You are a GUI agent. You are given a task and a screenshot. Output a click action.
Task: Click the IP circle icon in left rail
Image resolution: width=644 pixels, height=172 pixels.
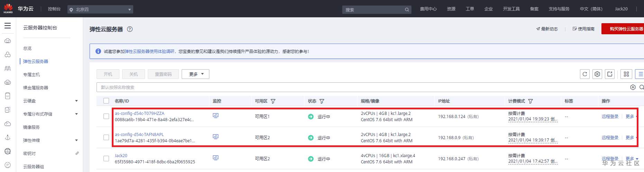pos(8,165)
